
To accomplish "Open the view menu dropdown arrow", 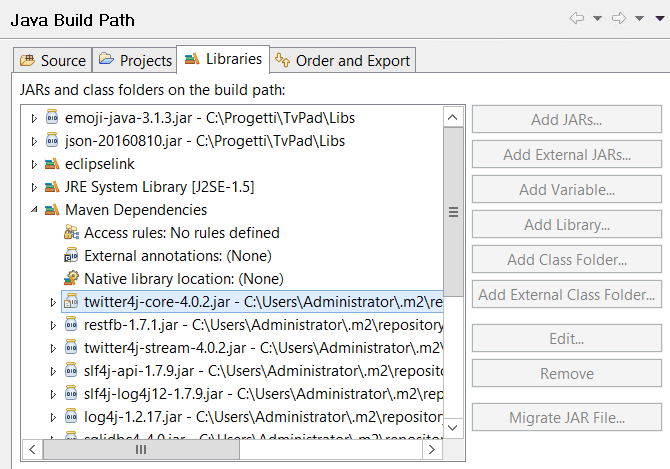I will (657, 18).
